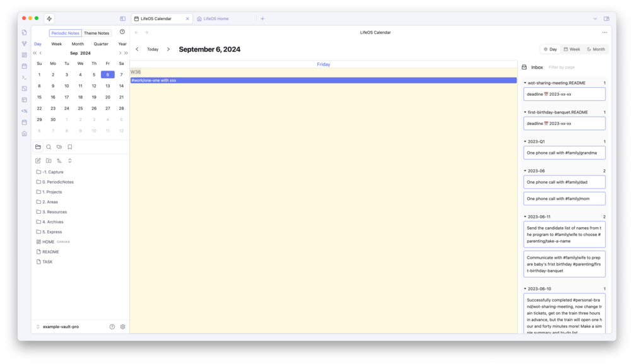The width and height of the screenshot is (634, 364).
Task: Select Week tab in mini calendar
Action: [x=57, y=44]
